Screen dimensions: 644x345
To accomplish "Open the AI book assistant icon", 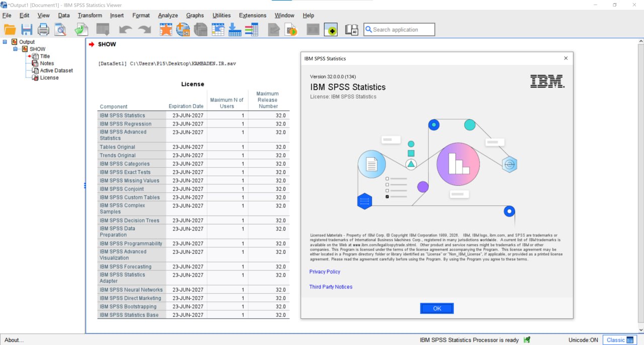I will click(351, 30).
